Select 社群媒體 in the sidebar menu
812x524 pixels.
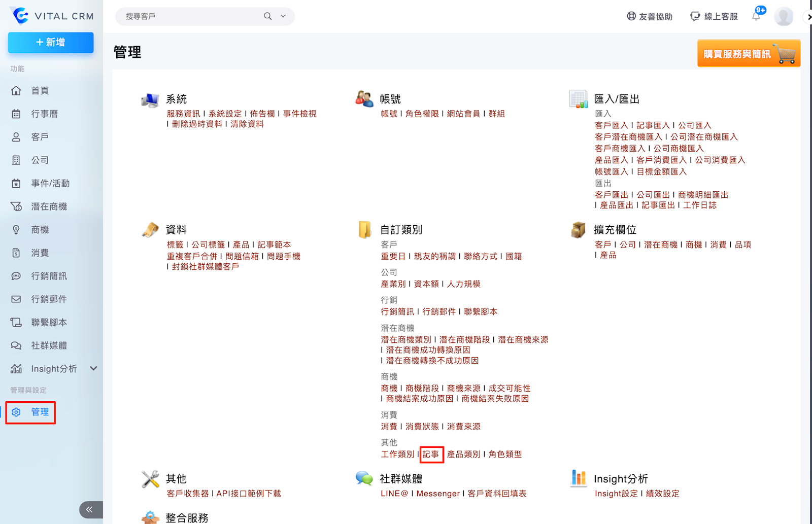tap(49, 345)
